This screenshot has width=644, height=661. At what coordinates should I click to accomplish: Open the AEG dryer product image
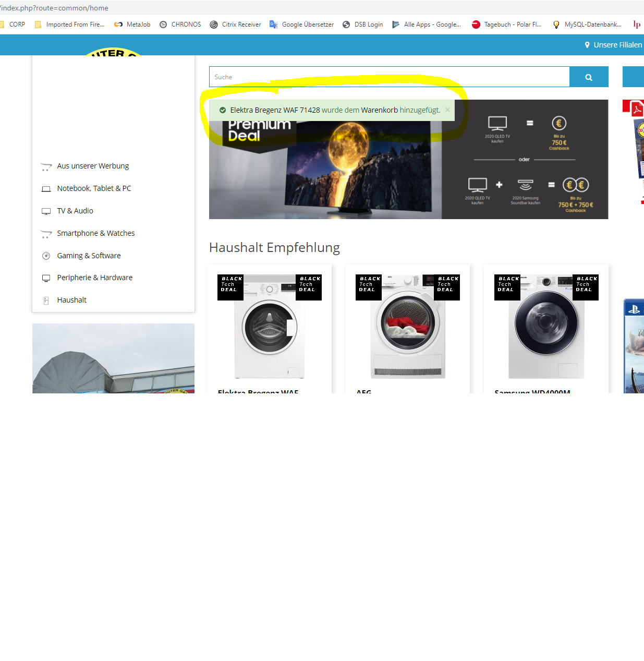[x=408, y=327]
